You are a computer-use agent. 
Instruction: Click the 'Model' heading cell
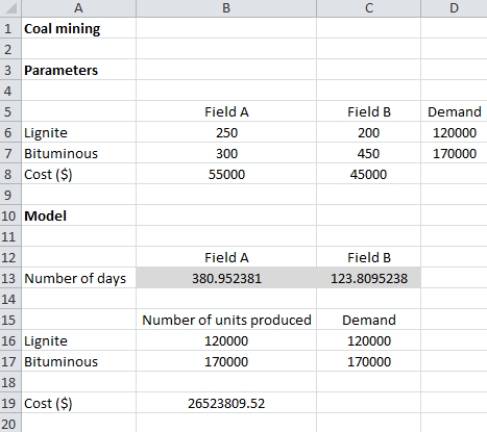(79, 216)
